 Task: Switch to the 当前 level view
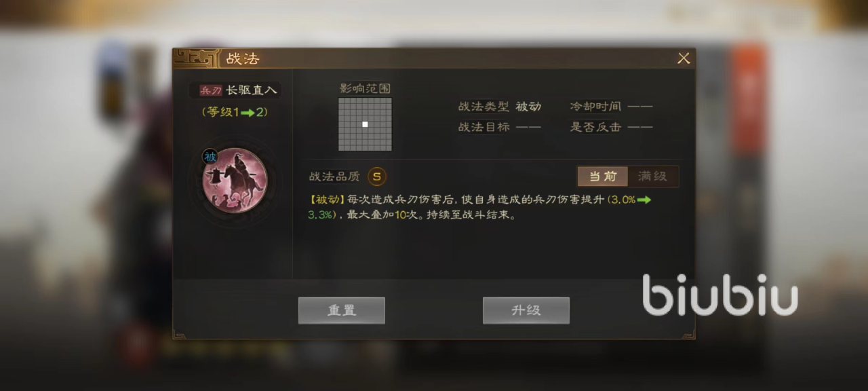click(x=602, y=176)
